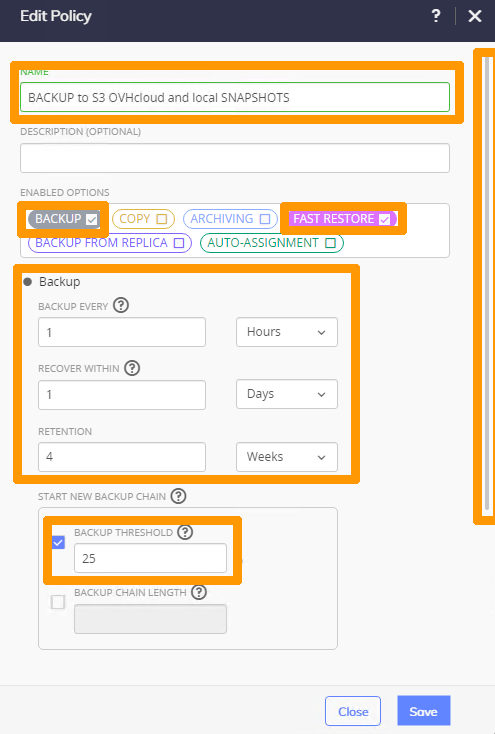The image size is (495, 734).
Task: Check the Backup Chain Length checkbox
Action: tap(58, 602)
